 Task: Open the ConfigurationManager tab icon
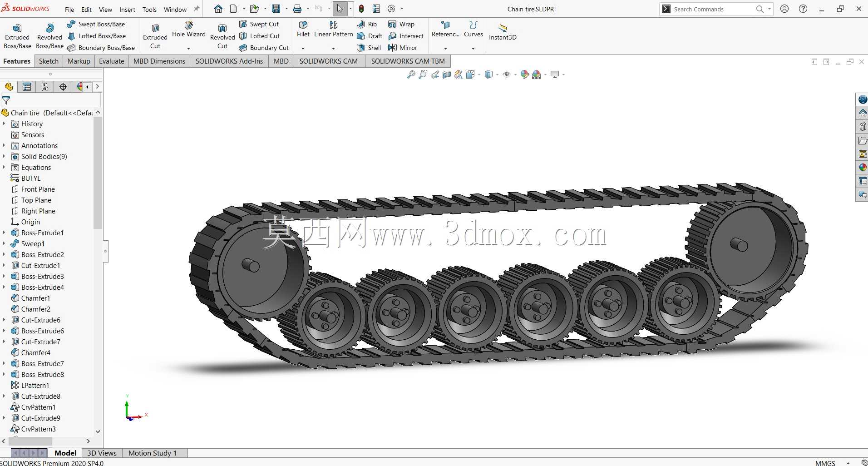[45, 87]
